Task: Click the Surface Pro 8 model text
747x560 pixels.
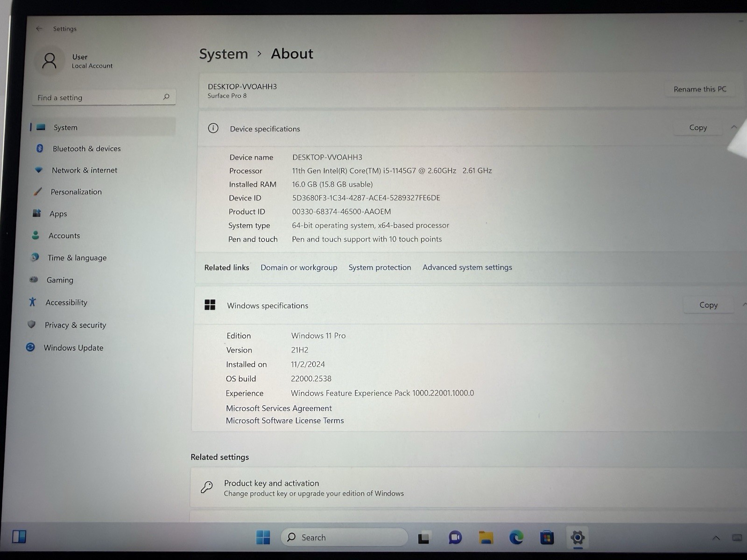Action: 227,96
